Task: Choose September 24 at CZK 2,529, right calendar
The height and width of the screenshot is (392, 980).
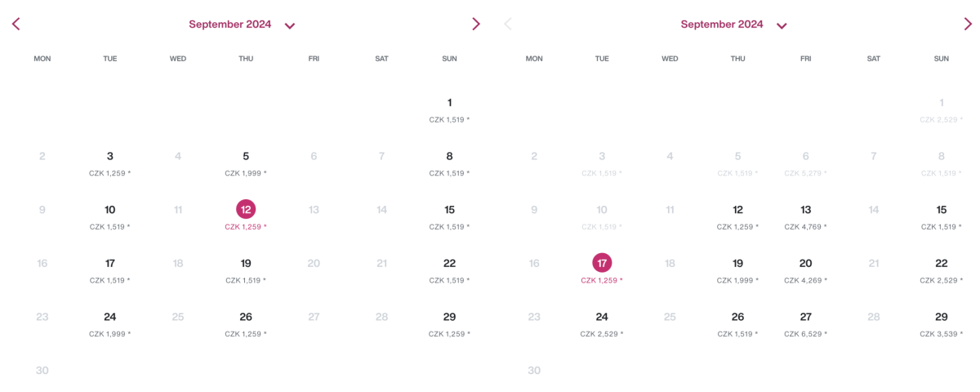Action: (602, 318)
